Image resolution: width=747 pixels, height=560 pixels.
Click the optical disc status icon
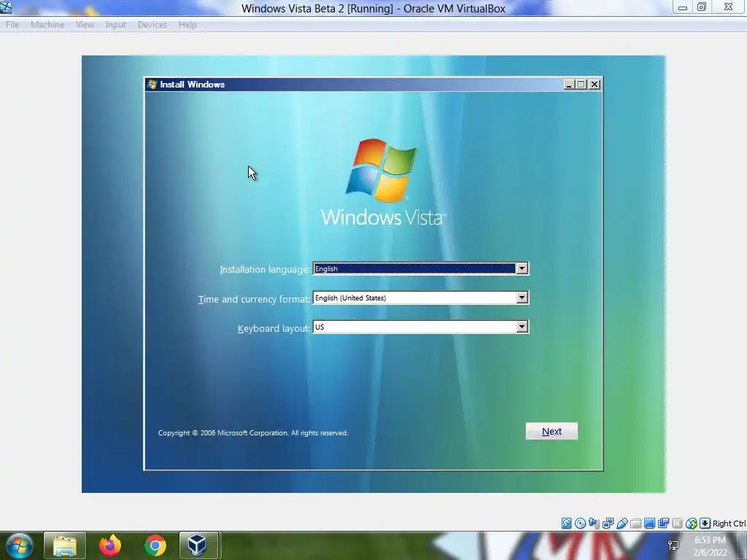coord(580,524)
